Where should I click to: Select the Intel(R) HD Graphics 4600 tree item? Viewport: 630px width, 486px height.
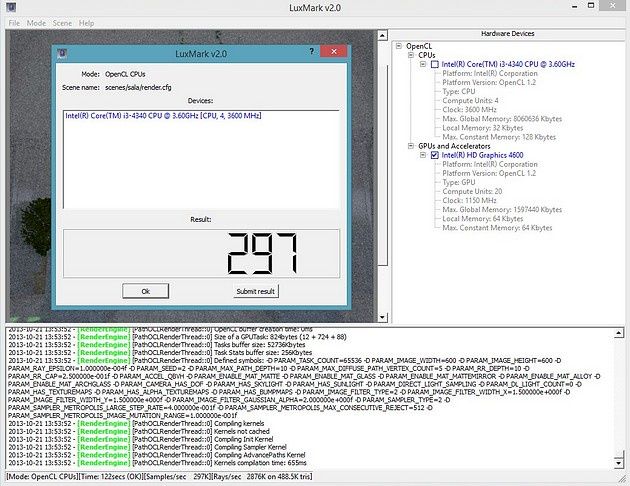coord(482,155)
